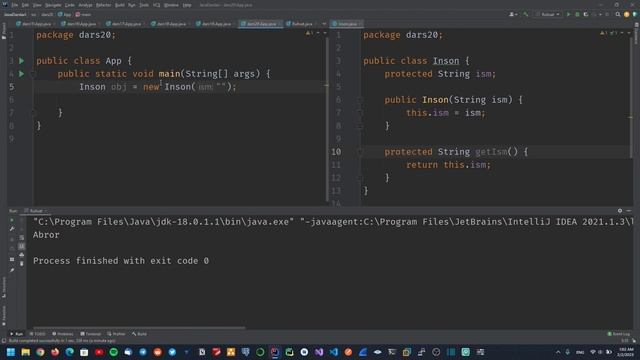Click the Inson class name on line 3

pos(446,61)
